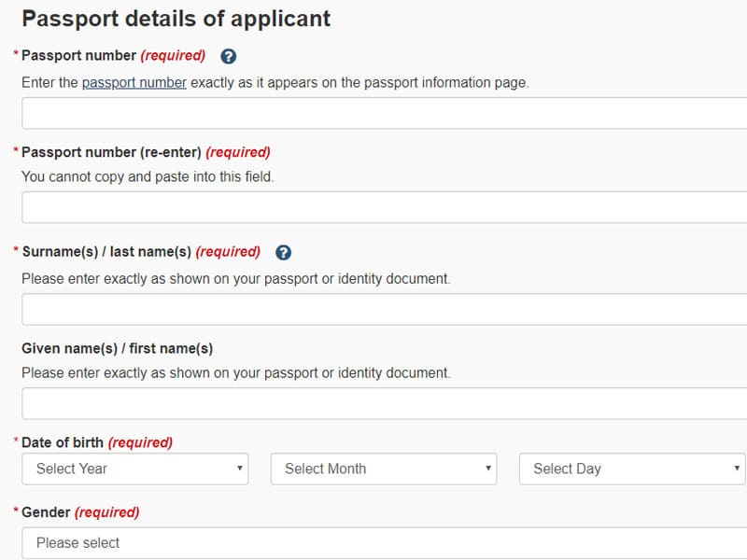Screen dimensions: 747x560
Task: Click into the Passport number re-enter field
Action: click(384, 207)
